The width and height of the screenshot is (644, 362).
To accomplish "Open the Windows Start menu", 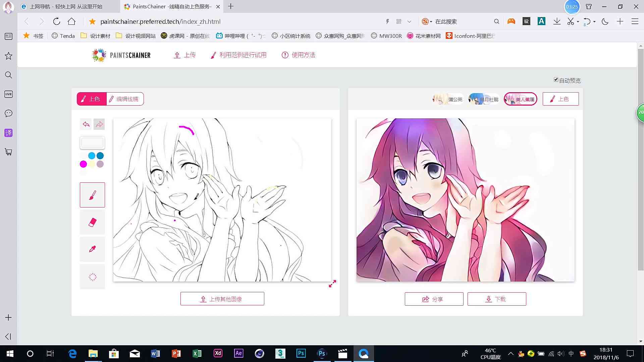I will coord(10,353).
